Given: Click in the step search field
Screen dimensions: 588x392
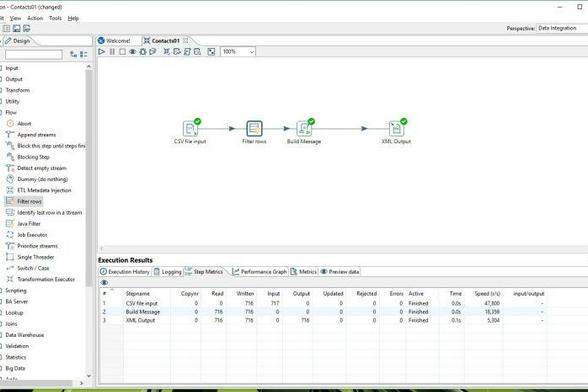Looking at the screenshot, I should (34, 55).
